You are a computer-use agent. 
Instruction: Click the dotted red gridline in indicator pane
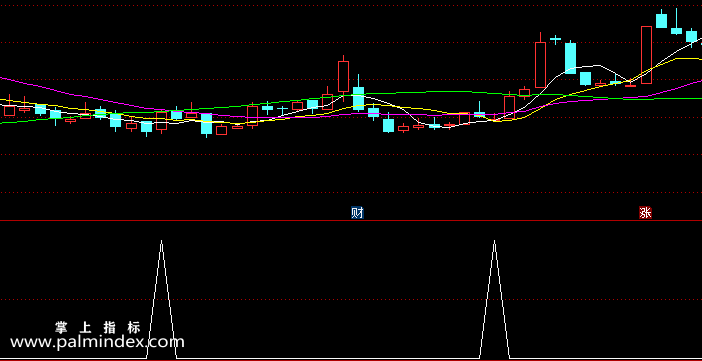click(x=351, y=300)
